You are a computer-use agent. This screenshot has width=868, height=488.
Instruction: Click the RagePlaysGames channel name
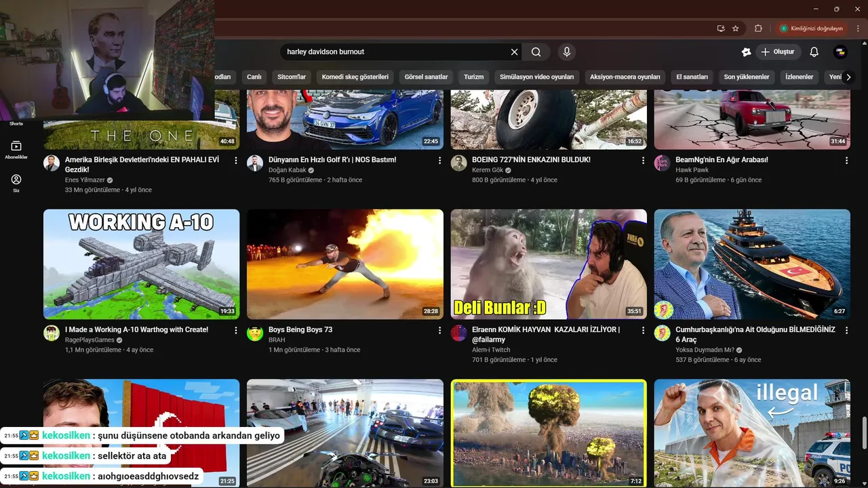point(90,340)
